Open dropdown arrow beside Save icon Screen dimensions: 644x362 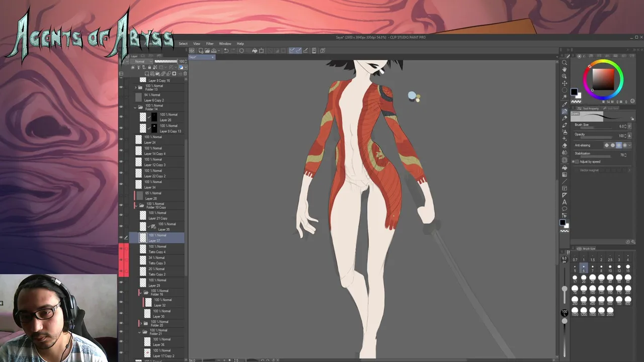tap(219, 51)
